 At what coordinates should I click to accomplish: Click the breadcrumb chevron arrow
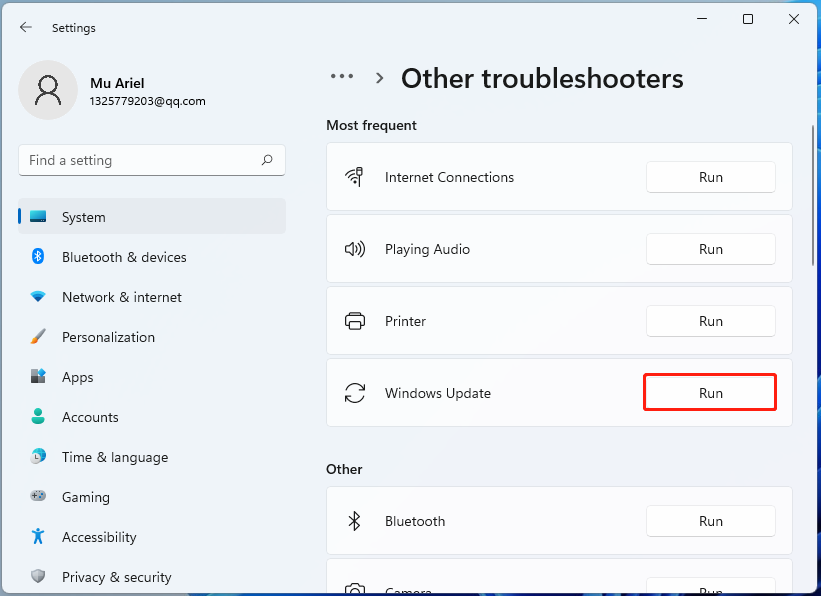click(x=380, y=79)
